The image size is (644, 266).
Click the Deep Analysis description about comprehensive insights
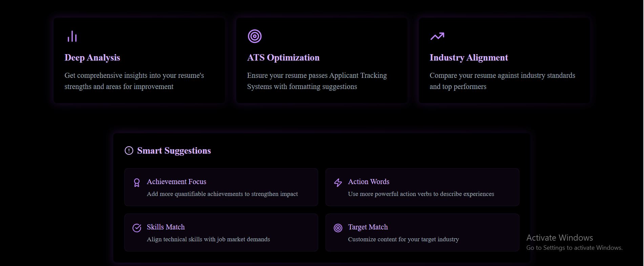[x=134, y=81]
